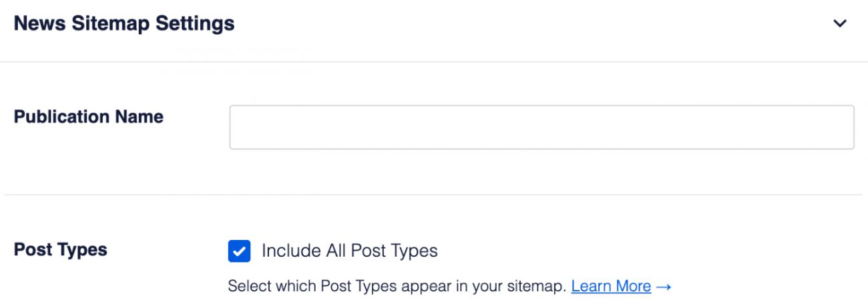Focus the Publication Name text field
Screen dimensions: 868x308
pos(541,127)
